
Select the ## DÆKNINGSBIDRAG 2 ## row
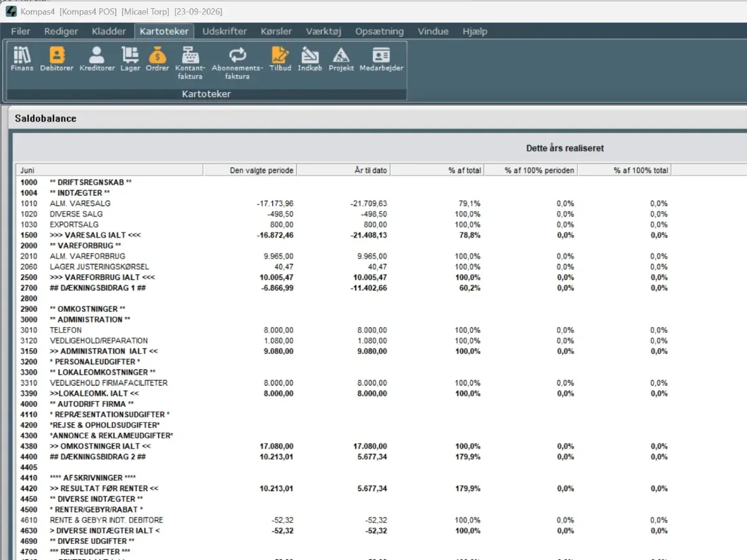coord(343,456)
